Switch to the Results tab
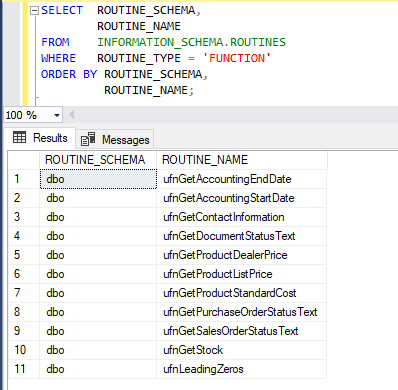 [40, 138]
